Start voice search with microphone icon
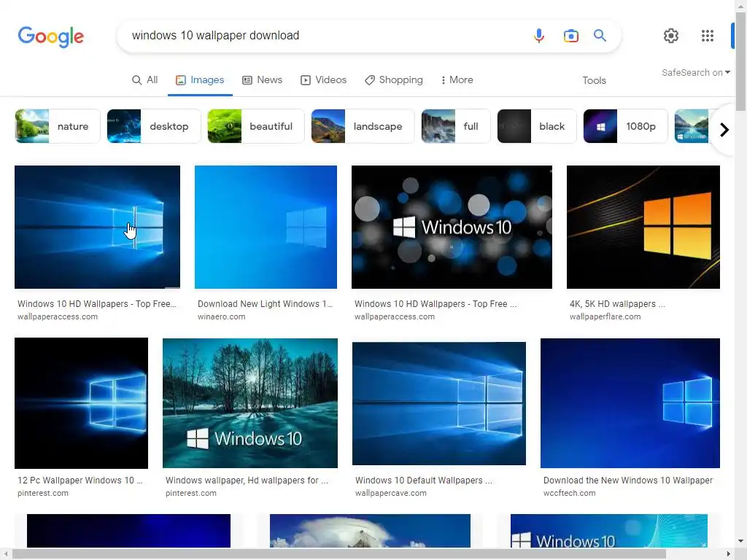Image resolution: width=747 pixels, height=560 pixels. pyautogui.click(x=539, y=36)
